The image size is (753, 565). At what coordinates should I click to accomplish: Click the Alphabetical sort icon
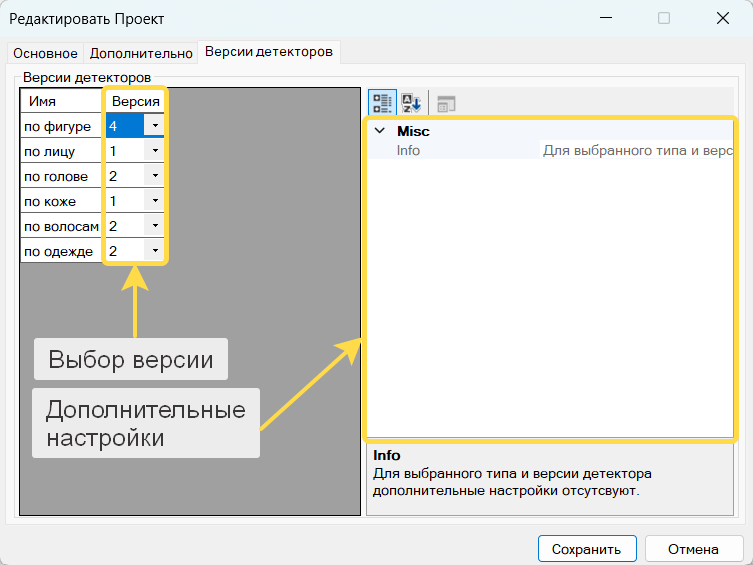(x=412, y=103)
